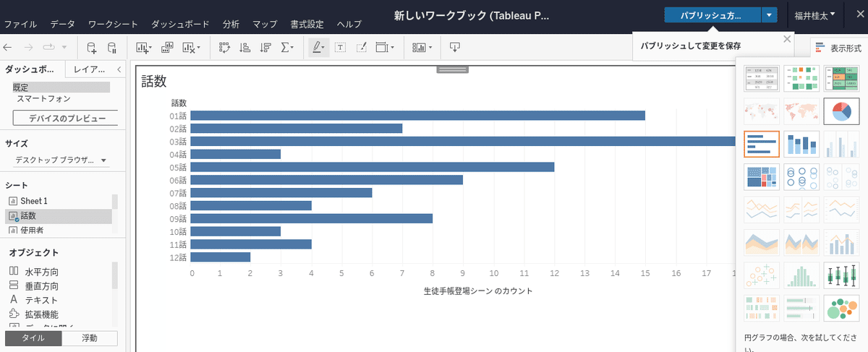This screenshot has width=868, height=352.
Task: Click the 05話 bar in the chart
Action: [373, 167]
